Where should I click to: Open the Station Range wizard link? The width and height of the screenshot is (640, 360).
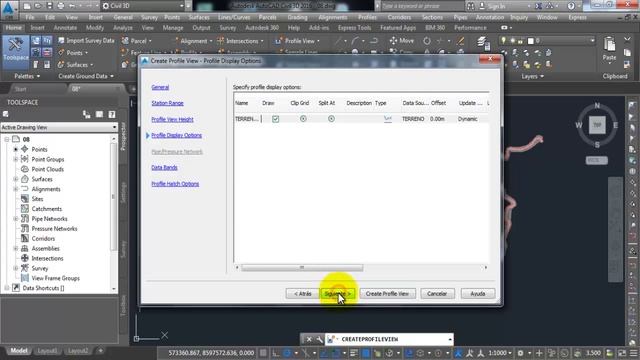[x=167, y=103]
